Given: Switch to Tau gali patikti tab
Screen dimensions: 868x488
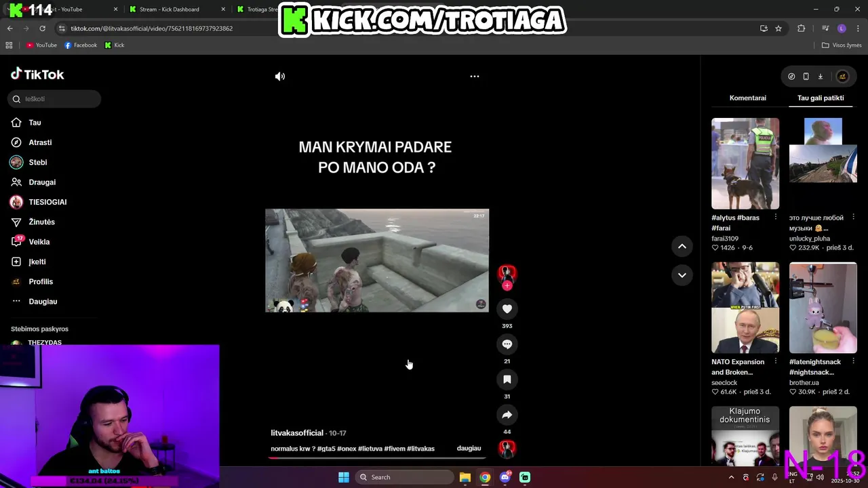Looking at the screenshot, I should (x=821, y=98).
